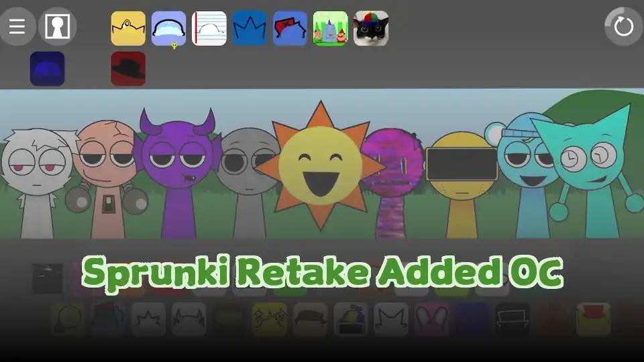Screen dimensions: 644x362
Task: Click the purple horned devil character
Action: [177, 173]
